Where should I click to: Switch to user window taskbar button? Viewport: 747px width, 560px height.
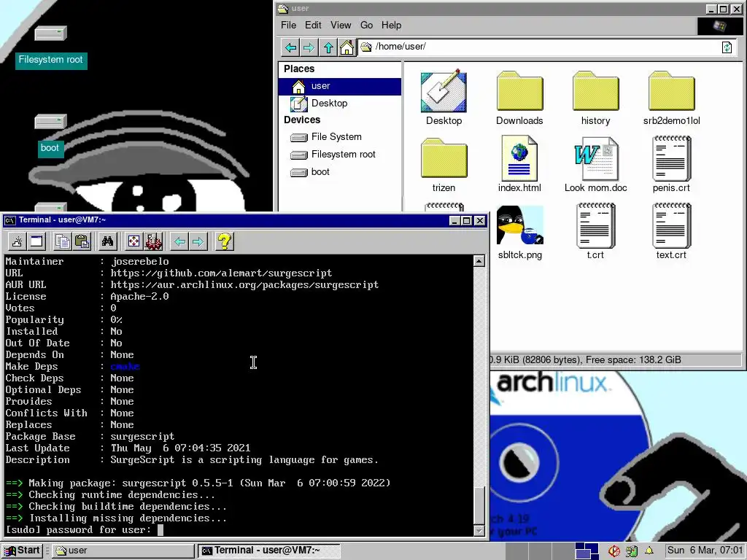[x=123, y=551]
